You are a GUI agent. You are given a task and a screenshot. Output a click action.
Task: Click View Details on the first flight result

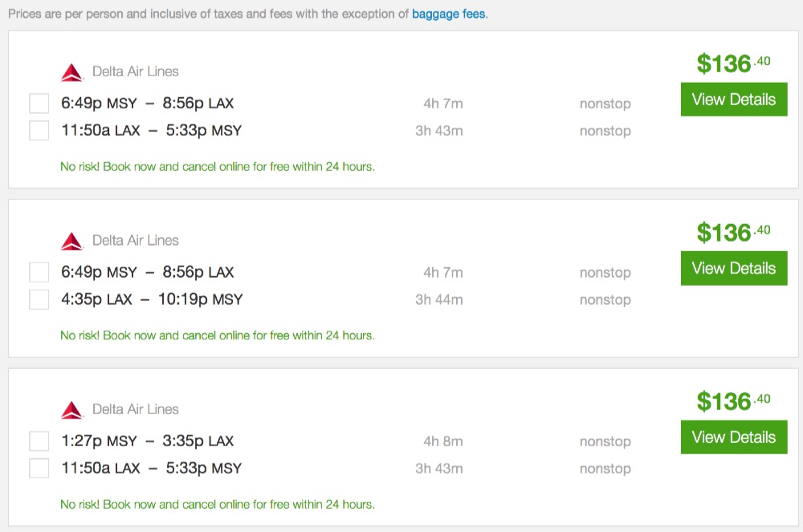tap(733, 99)
